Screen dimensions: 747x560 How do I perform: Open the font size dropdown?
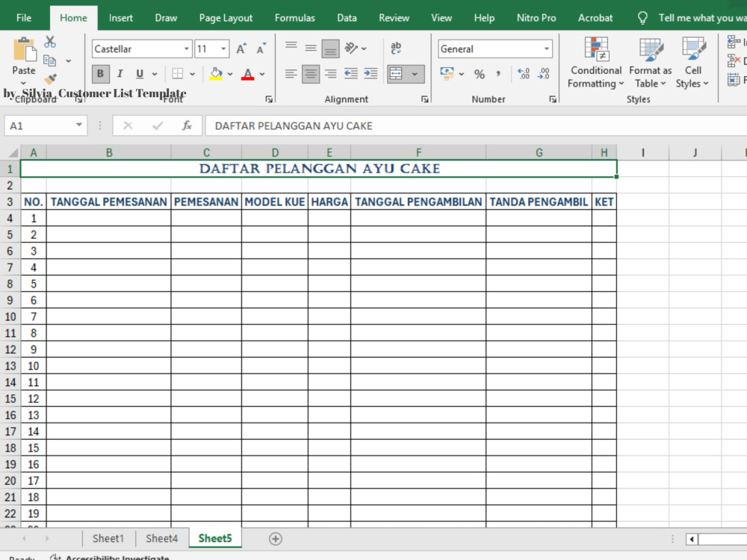(x=223, y=49)
